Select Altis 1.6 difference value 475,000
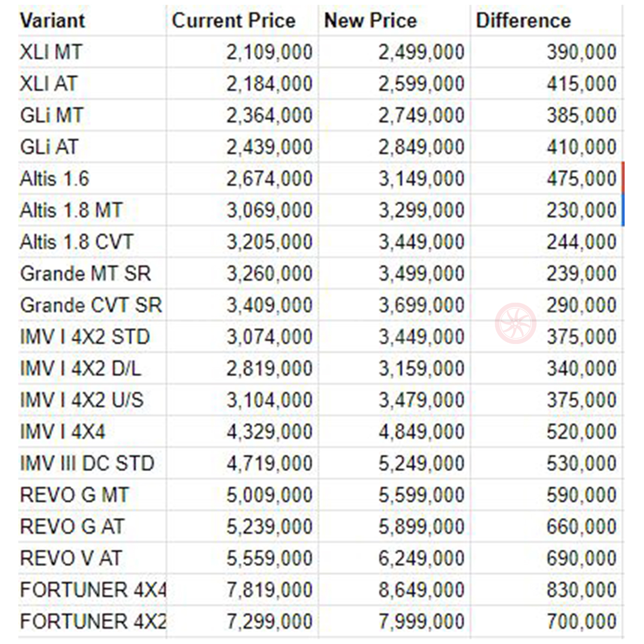This screenshot has width=644, height=644. pos(547,179)
